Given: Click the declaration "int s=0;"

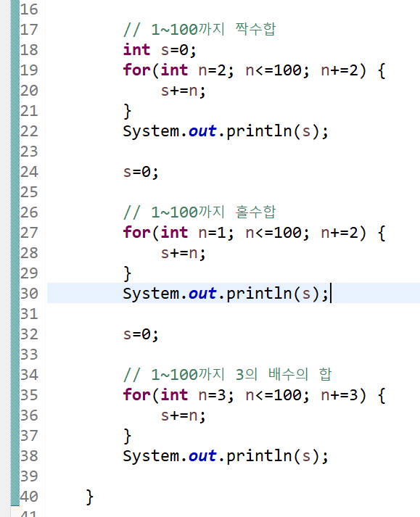Looking at the screenshot, I should pyautogui.click(x=160, y=50).
